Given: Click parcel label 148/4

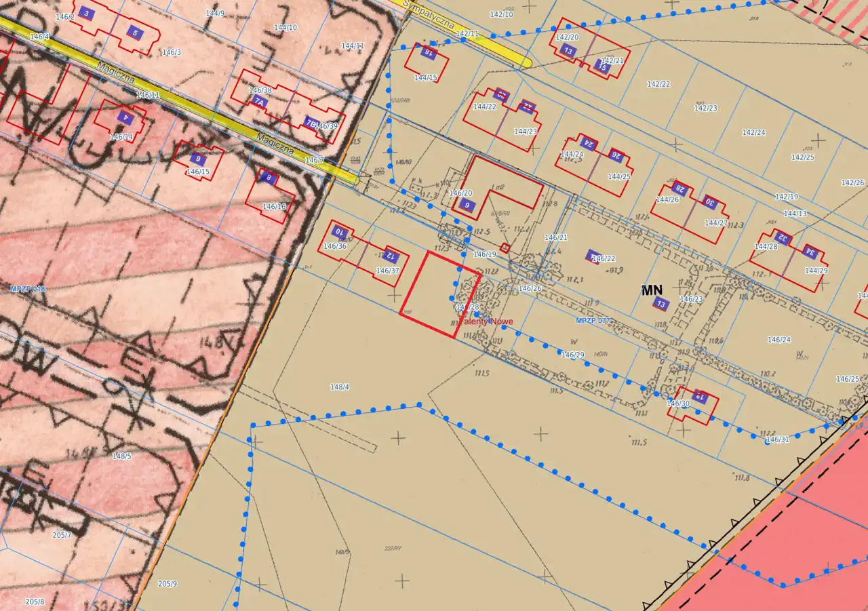Looking at the screenshot, I should pos(340,387).
